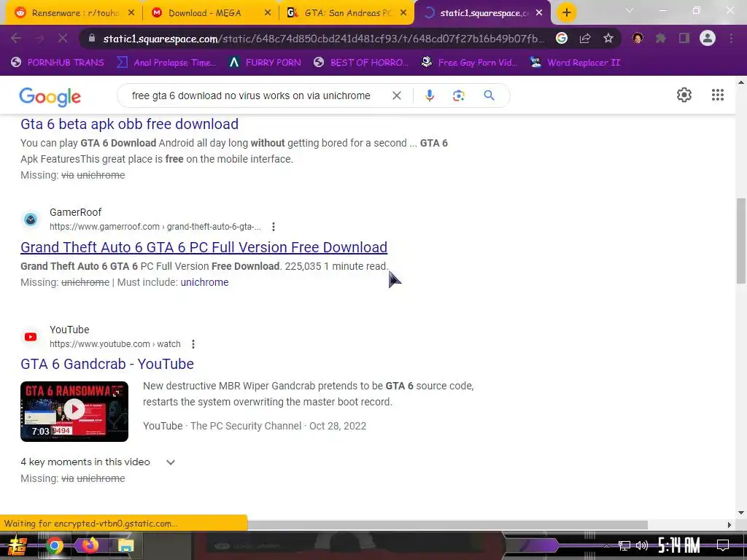
Task: Open the avatar extension icon
Action: click(x=638, y=39)
